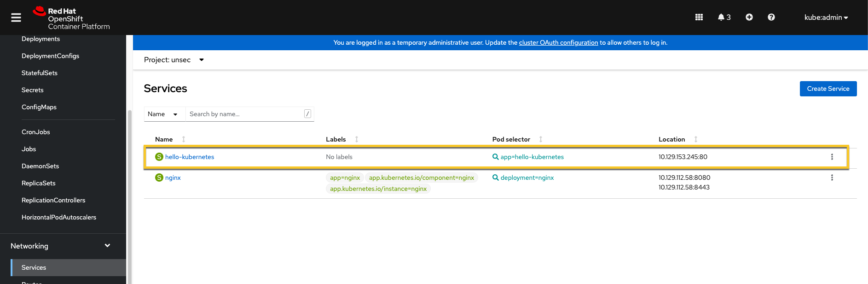The height and width of the screenshot is (284, 868).
Task: Click the app.kubernetes.io/instance=nginx label chip
Action: click(x=378, y=189)
